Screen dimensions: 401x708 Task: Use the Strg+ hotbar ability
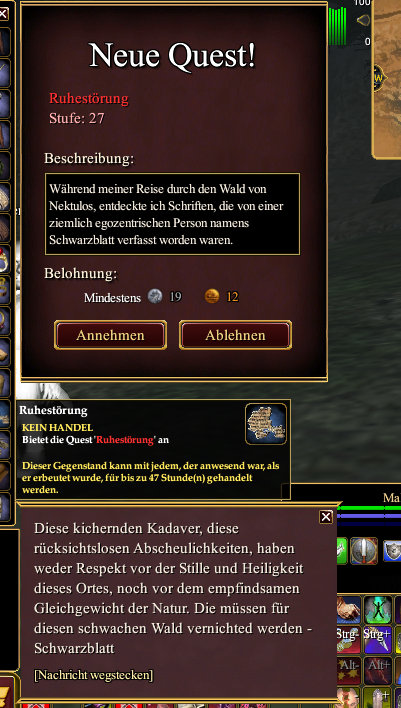378,639
